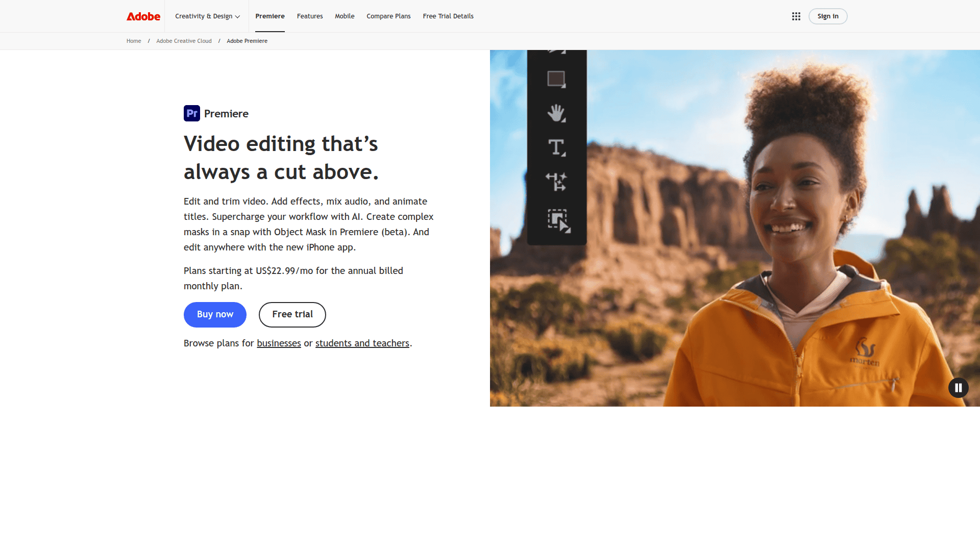The image size is (980, 551).
Task: Click the hero video of smiling woman
Action: pyautogui.click(x=735, y=228)
